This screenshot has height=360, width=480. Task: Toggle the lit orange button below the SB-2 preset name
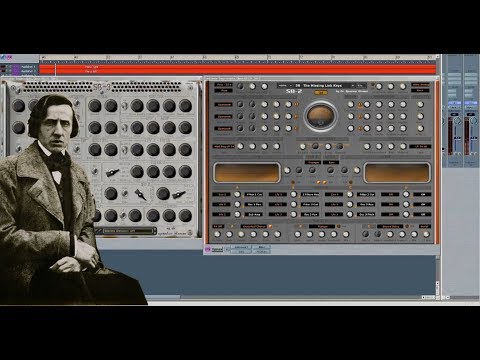point(321,93)
